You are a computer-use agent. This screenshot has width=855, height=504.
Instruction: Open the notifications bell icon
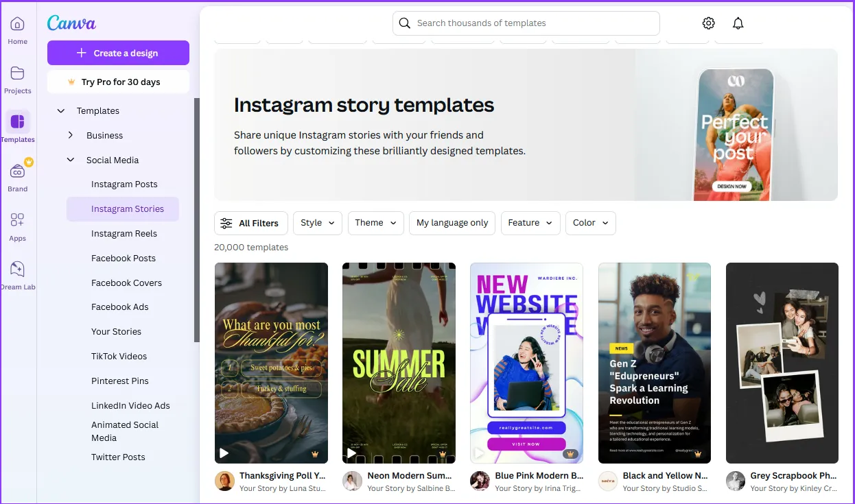pyautogui.click(x=738, y=23)
